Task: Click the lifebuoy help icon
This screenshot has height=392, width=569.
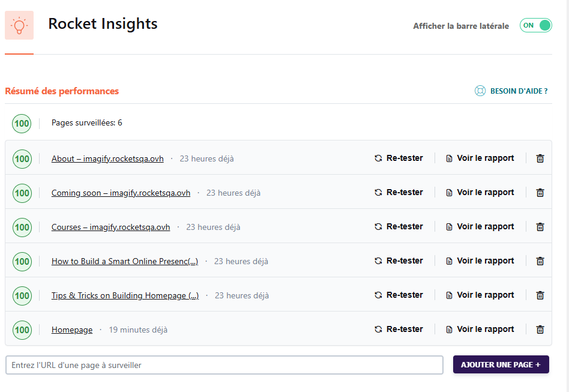Action: click(x=480, y=91)
